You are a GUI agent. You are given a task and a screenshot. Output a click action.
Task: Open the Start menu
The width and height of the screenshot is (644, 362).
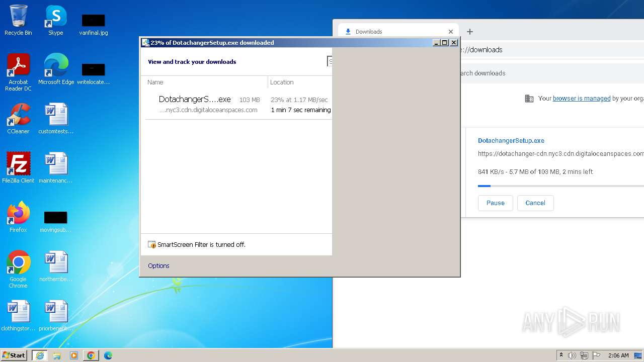click(14, 355)
